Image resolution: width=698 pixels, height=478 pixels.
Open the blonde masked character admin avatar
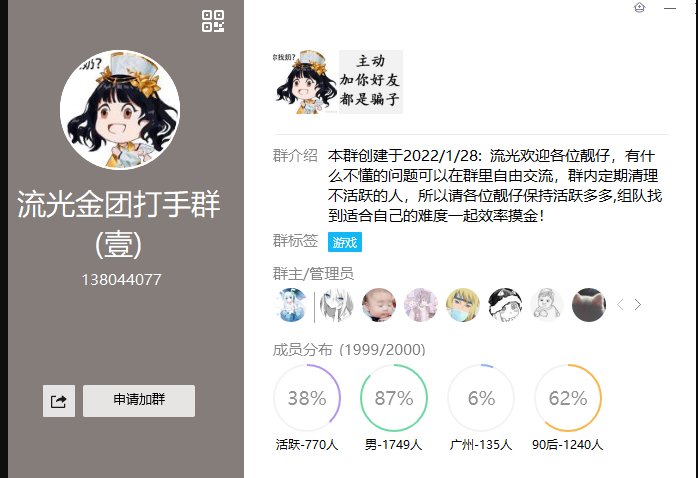[x=463, y=305]
